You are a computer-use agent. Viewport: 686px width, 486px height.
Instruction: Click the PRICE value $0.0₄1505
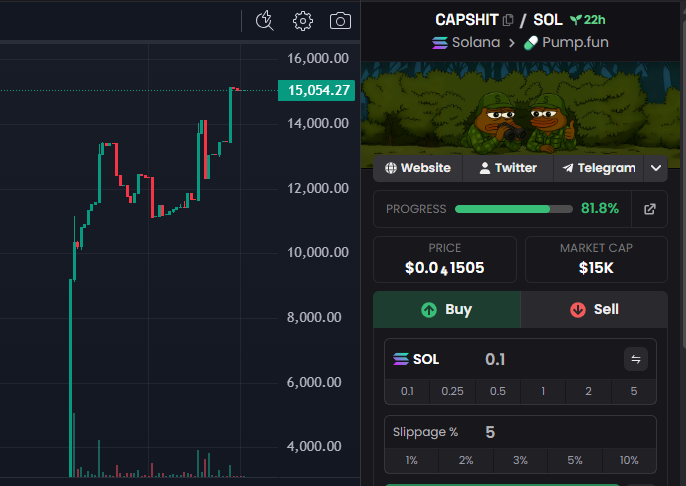pos(444,268)
